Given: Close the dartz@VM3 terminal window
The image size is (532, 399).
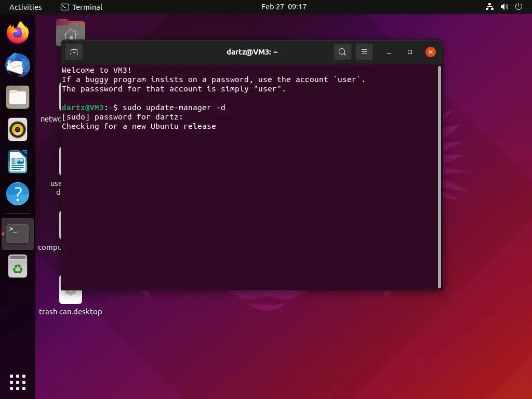Looking at the screenshot, I should [431, 52].
